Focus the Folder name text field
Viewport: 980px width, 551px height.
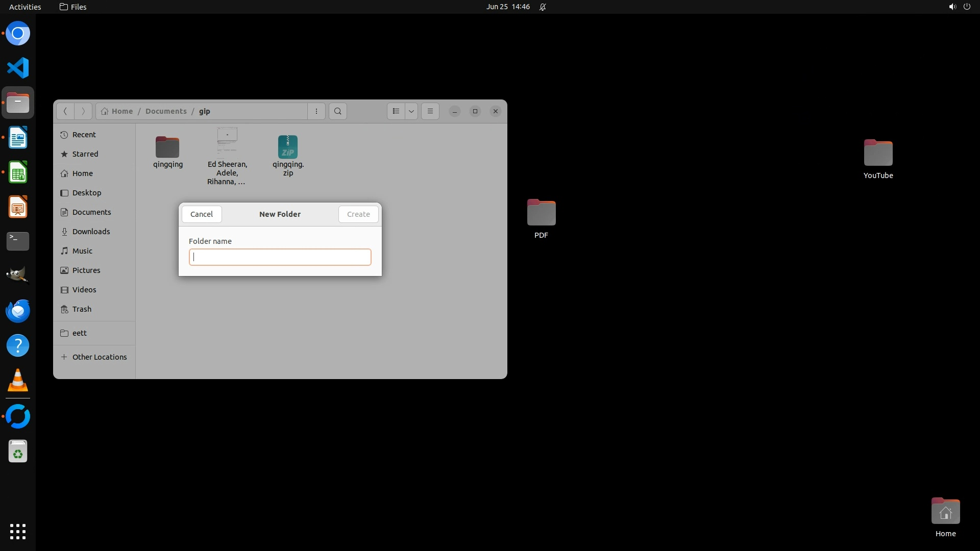(x=280, y=257)
